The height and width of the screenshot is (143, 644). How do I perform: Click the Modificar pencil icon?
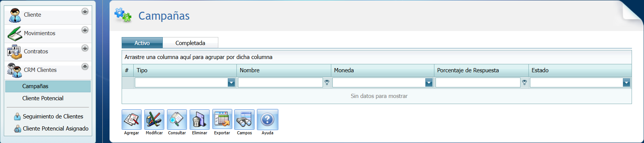tap(154, 120)
